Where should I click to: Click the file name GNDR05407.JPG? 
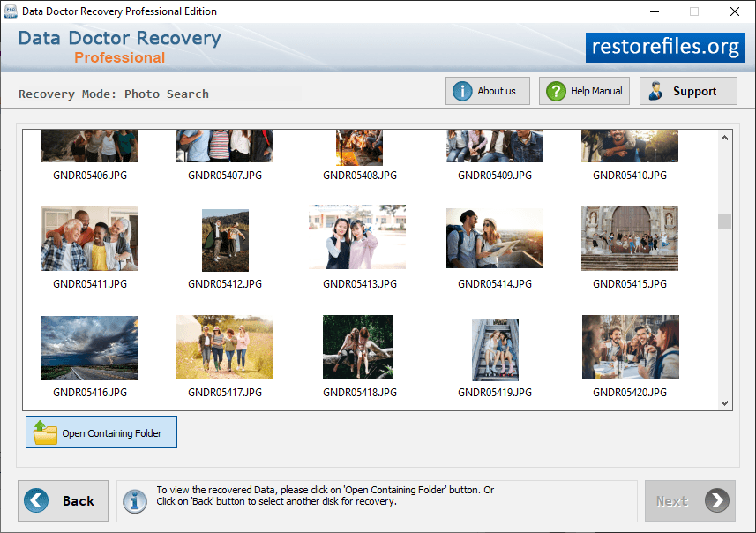[225, 175]
